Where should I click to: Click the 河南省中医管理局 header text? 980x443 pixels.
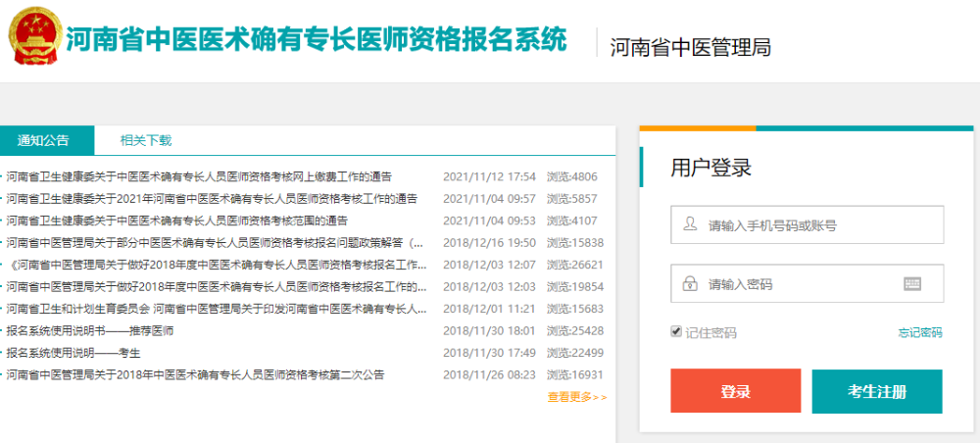[x=690, y=46]
